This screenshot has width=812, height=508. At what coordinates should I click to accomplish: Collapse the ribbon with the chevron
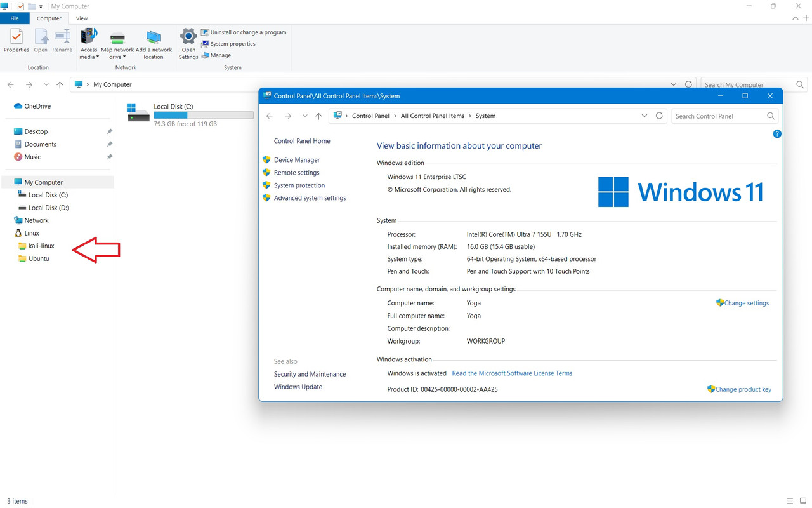coord(796,18)
